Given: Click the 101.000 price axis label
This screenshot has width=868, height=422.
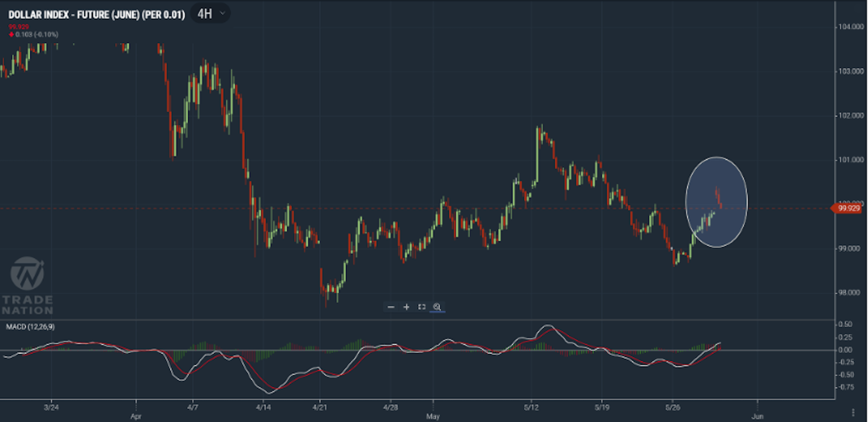Looking at the screenshot, I should click(x=851, y=160).
